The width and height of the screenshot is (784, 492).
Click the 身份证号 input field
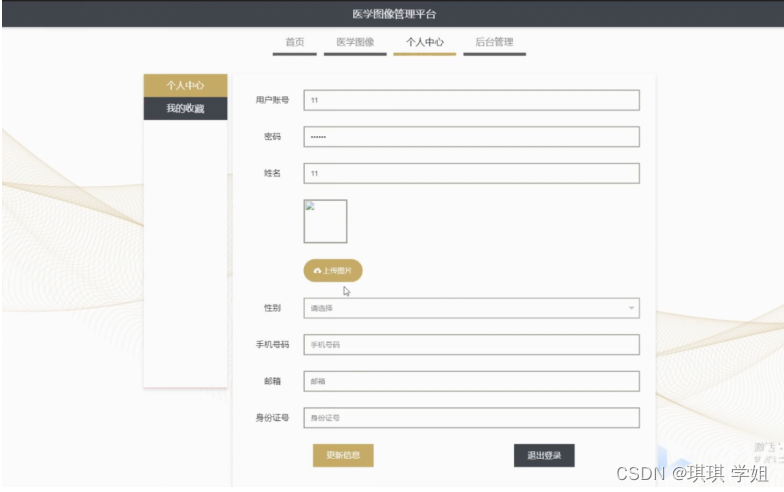tap(470, 418)
